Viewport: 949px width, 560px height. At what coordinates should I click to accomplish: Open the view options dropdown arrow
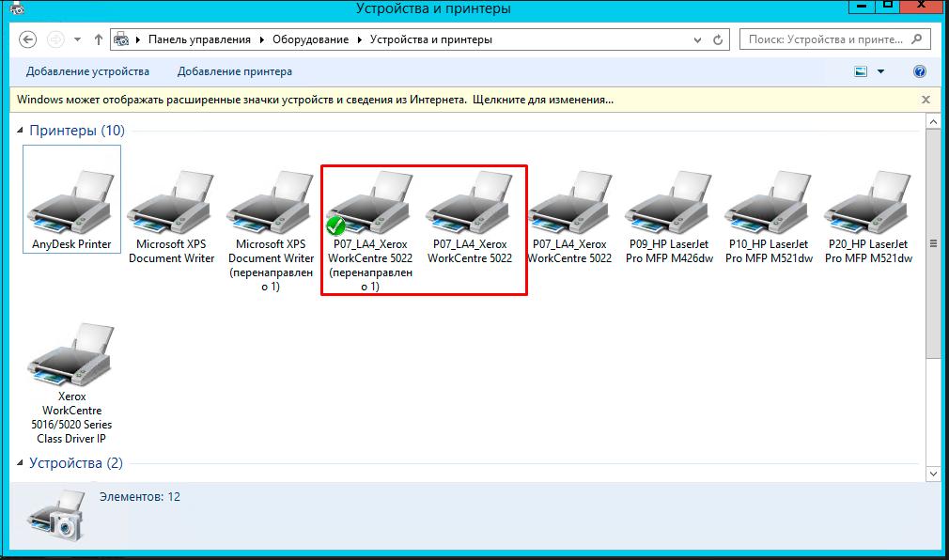click(880, 71)
